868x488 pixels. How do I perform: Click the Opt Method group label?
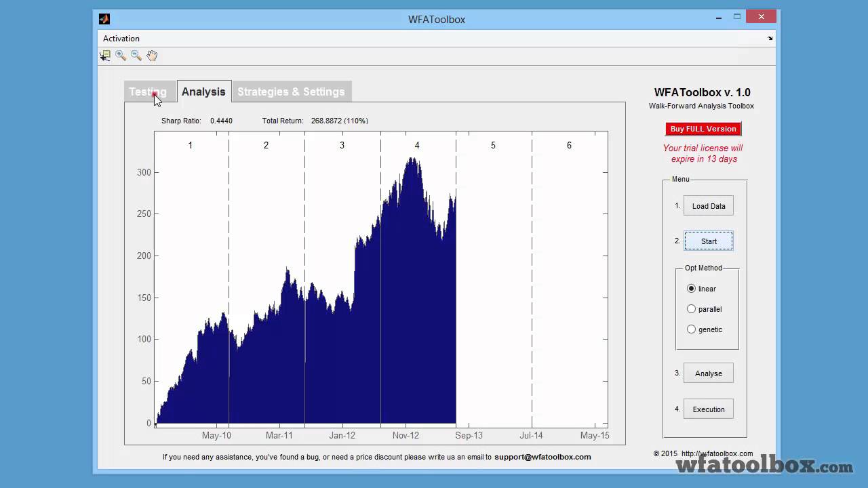pos(703,268)
